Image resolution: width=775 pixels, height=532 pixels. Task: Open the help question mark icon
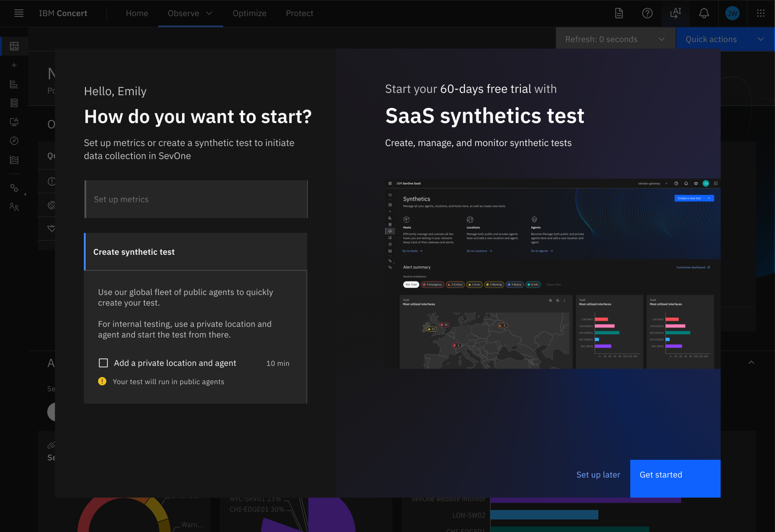coord(647,13)
